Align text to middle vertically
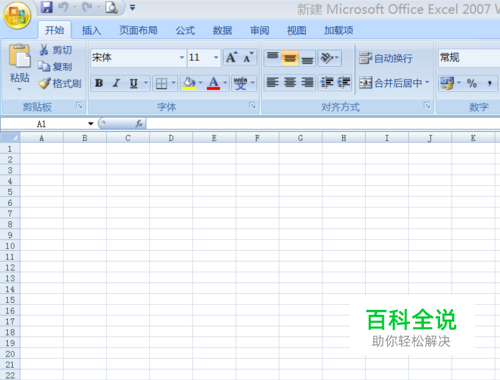 pos(290,58)
